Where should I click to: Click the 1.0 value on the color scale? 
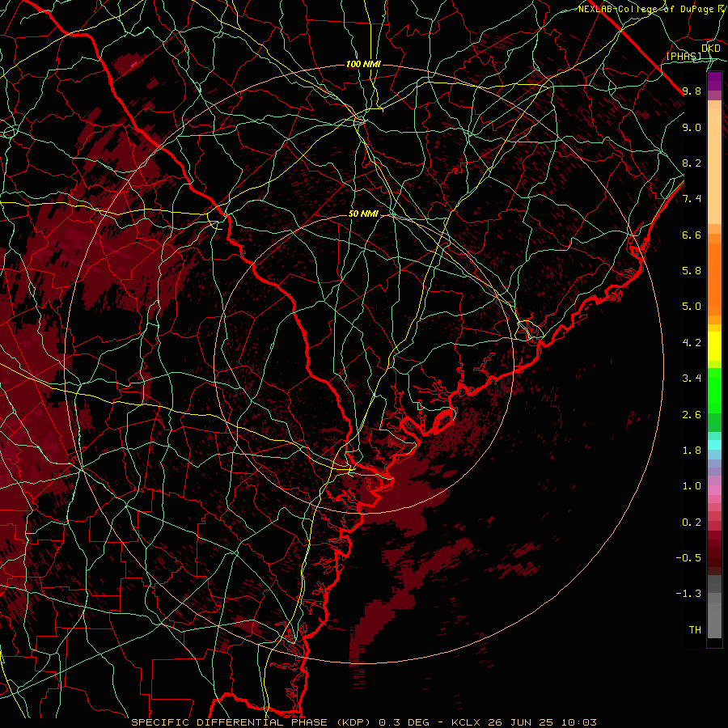coord(692,486)
